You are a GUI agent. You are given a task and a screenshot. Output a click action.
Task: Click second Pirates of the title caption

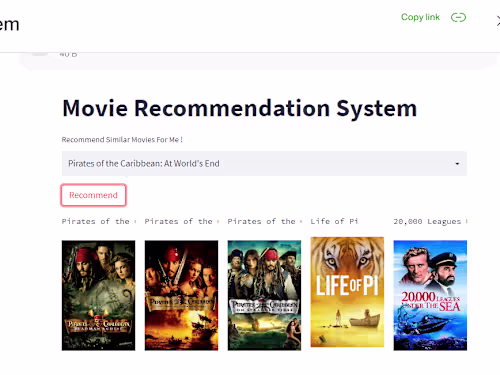[179, 221]
